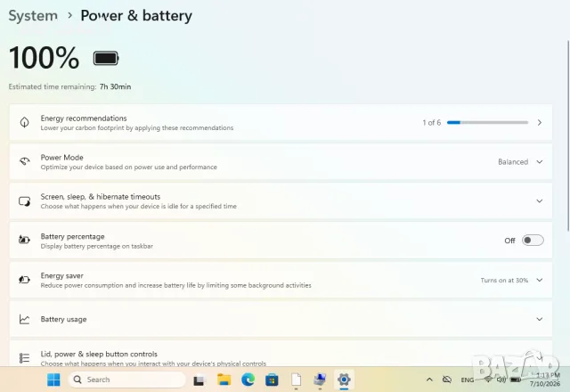
Task: Open Lid, power & sleep button controls
Action: (x=281, y=354)
